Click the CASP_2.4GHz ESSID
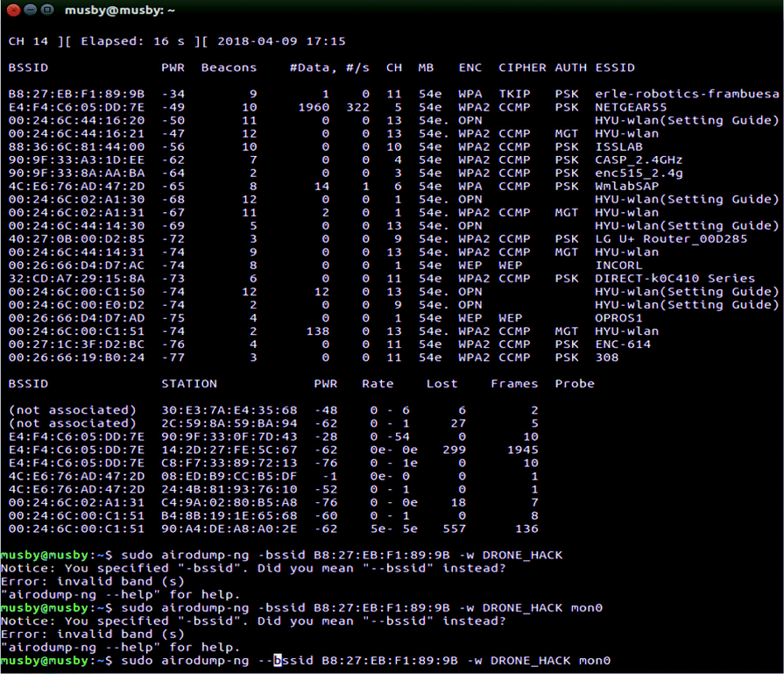Image resolution: width=784 pixels, height=674 pixels. (x=639, y=160)
